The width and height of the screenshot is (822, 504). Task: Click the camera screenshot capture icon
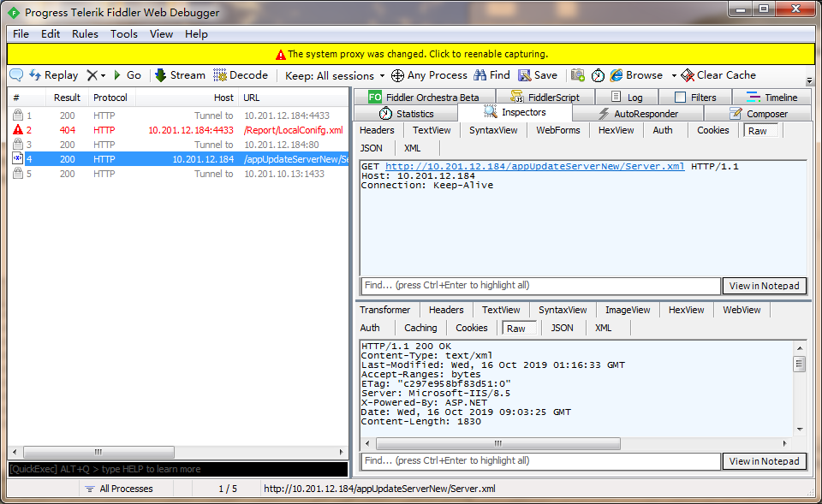pos(576,74)
